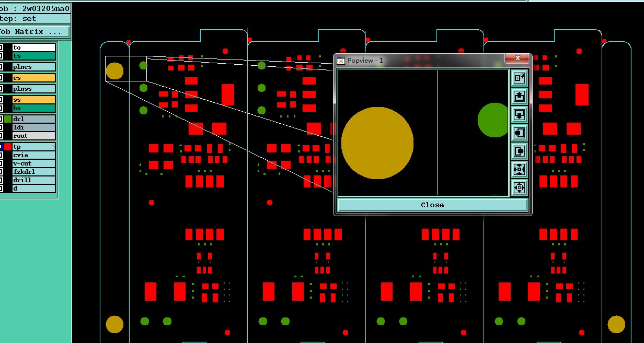Click the yellow circle inside the Popview

pos(377,143)
